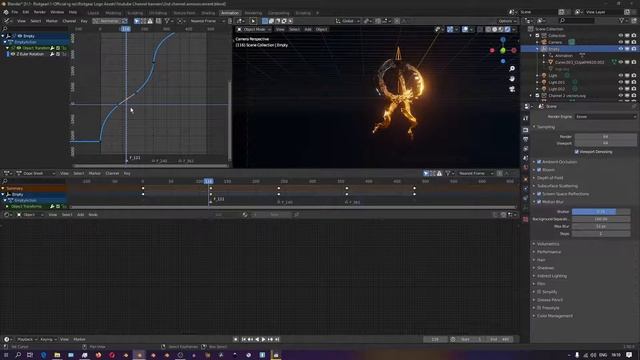Jump to the timeline end frame
Image resolution: width=640 pixels, height=360 pixels.
tap(277, 339)
